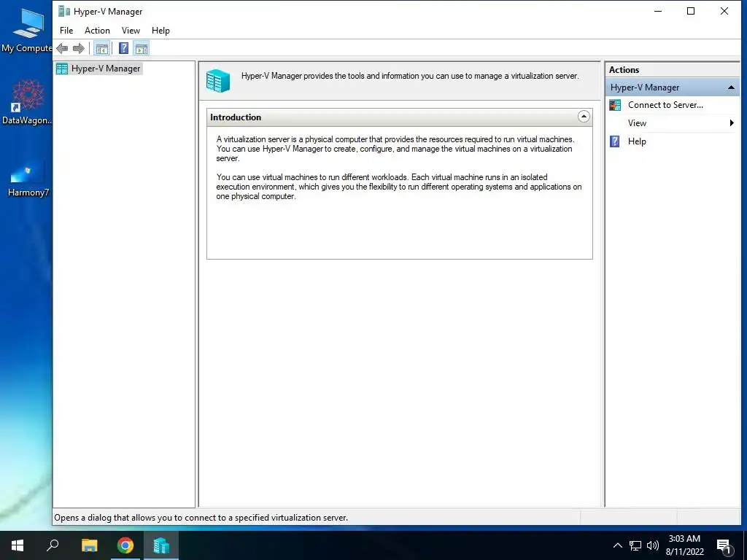Click View submenu arrow in Actions pane
This screenshot has width=747, height=560.
(x=732, y=122)
